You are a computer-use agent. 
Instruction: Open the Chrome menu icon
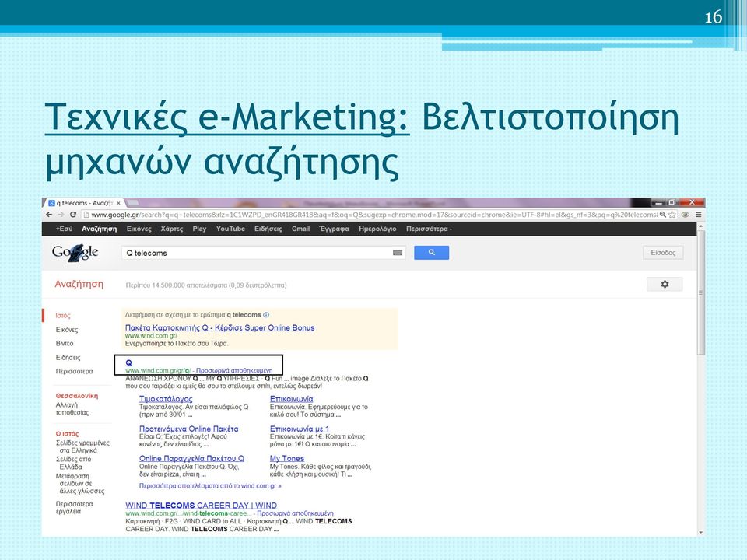coord(699,215)
